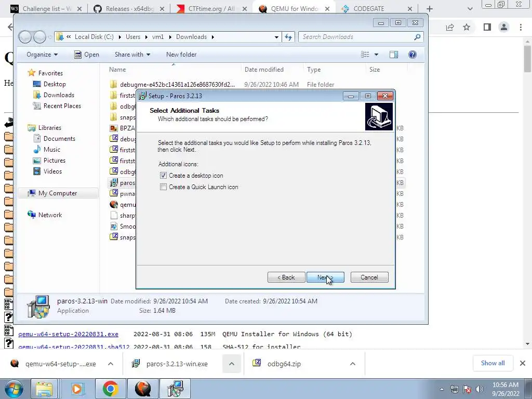Open media player taskbar icon

click(77, 389)
